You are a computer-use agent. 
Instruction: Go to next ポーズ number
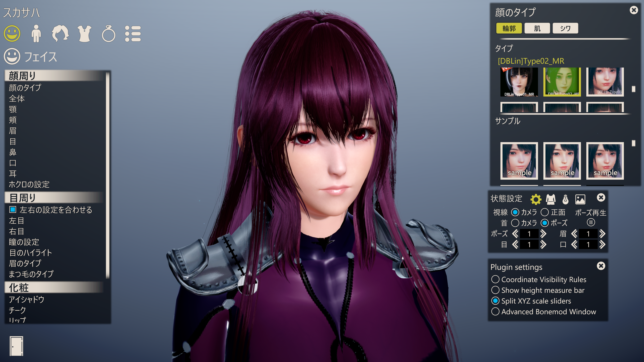pos(543,234)
